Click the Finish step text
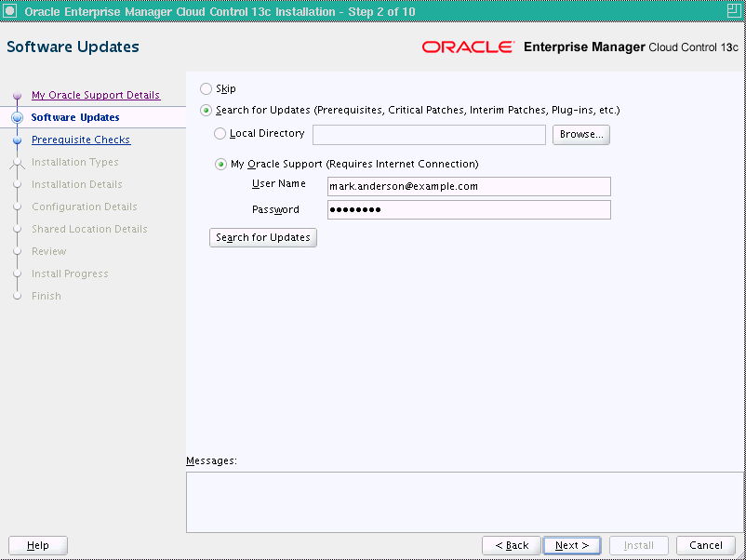746x560 pixels. 47,297
